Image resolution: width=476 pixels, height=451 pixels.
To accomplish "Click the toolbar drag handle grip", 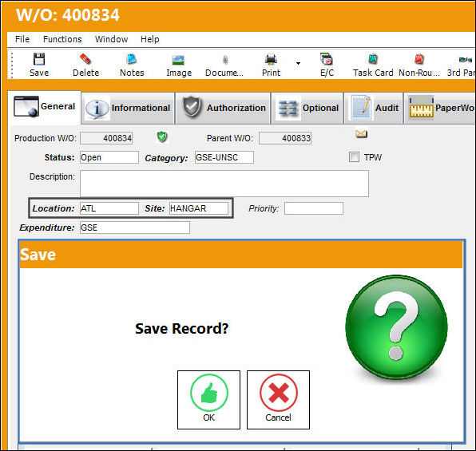I will click(11, 65).
